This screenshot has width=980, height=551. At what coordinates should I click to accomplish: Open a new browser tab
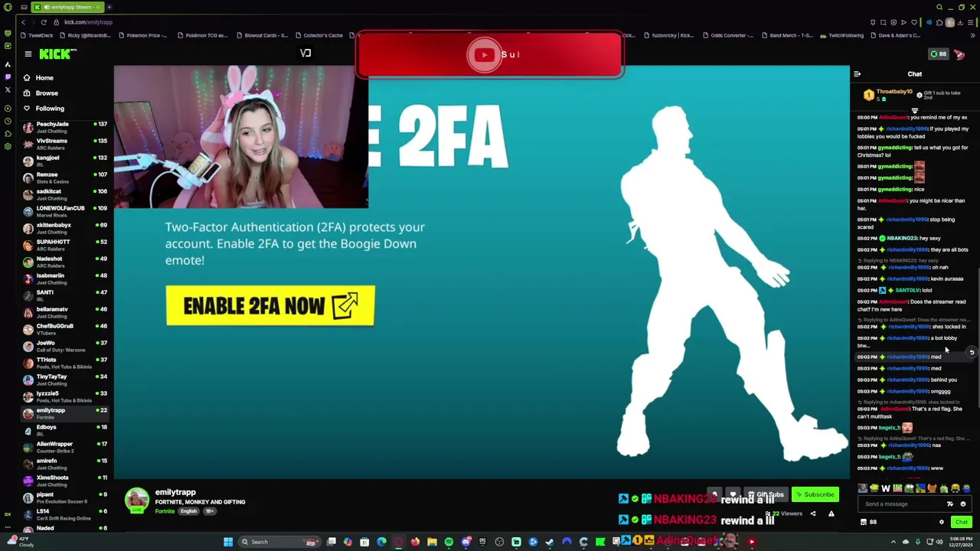point(109,7)
